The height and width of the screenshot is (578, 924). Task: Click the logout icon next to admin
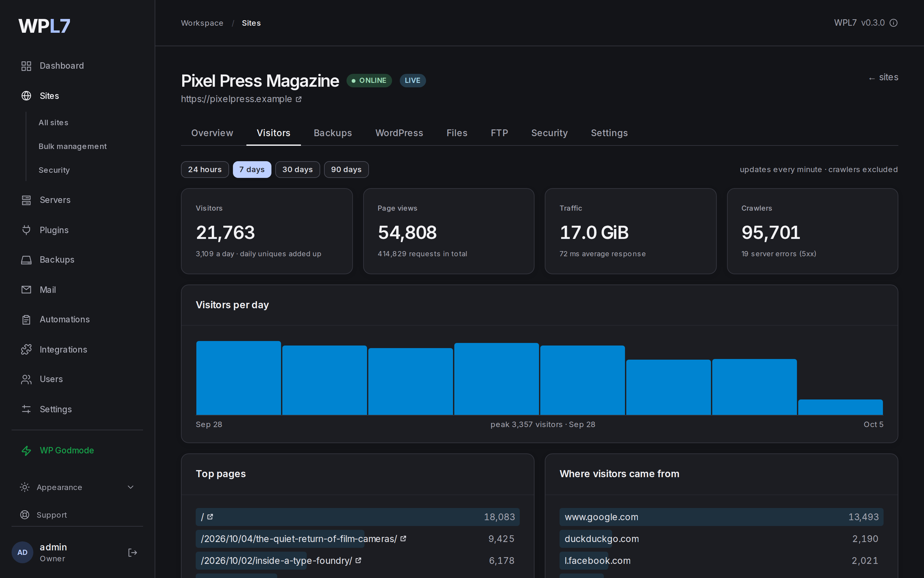tap(133, 552)
